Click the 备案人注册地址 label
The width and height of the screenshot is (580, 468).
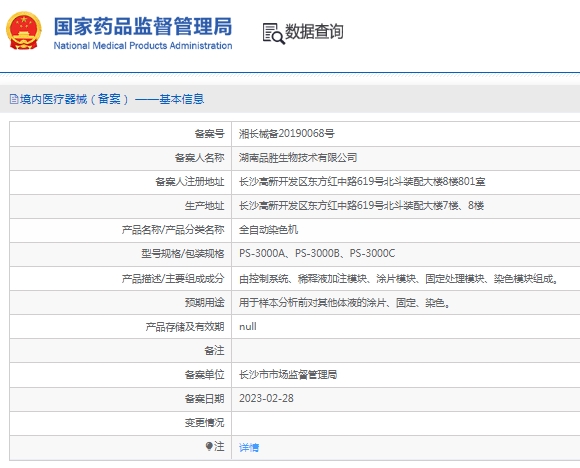pyautogui.click(x=190, y=182)
